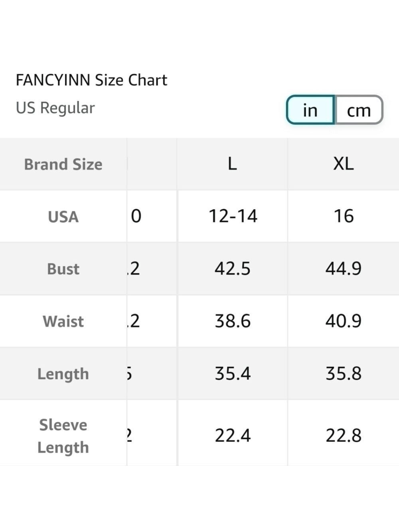
Task: Click the US Regular subtitle
Action: [x=55, y=108]
